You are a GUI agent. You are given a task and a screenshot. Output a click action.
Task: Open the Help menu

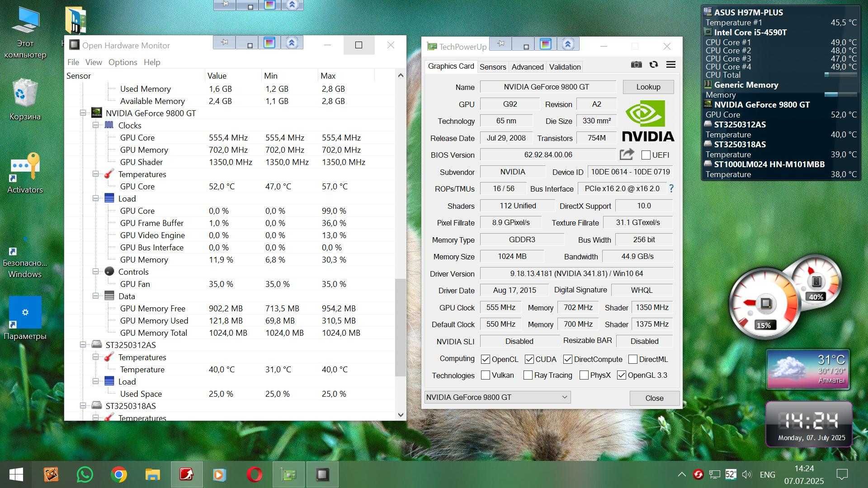152,62
